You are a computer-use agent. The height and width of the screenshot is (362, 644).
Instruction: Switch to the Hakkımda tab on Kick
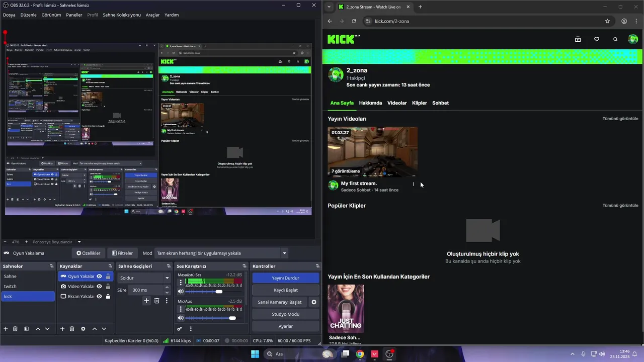(370, 103)
